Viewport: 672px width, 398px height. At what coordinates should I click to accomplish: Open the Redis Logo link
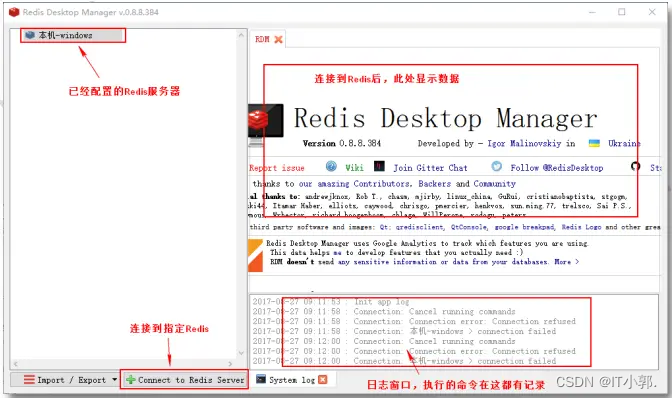pos(582,227)
